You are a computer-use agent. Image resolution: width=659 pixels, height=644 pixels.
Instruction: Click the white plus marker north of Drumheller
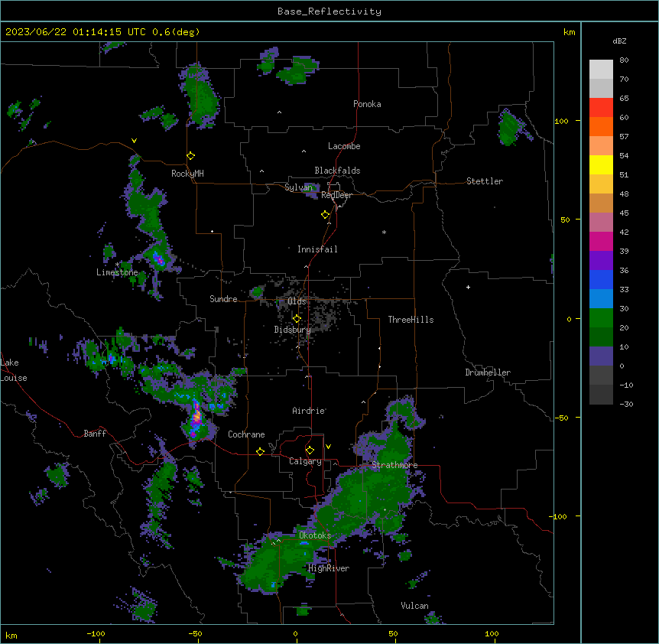pyautogui.click(x=468, y=287)
